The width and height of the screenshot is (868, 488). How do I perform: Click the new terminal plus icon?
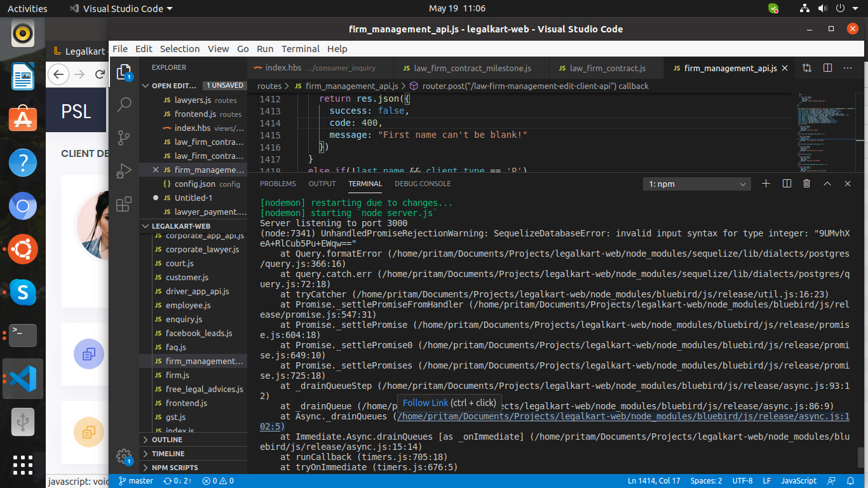[766, 184]
